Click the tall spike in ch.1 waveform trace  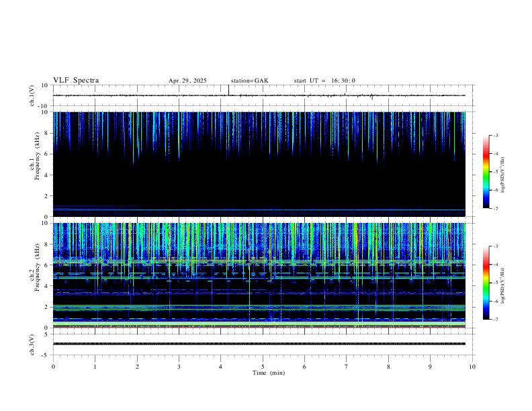tap(228, 90)
